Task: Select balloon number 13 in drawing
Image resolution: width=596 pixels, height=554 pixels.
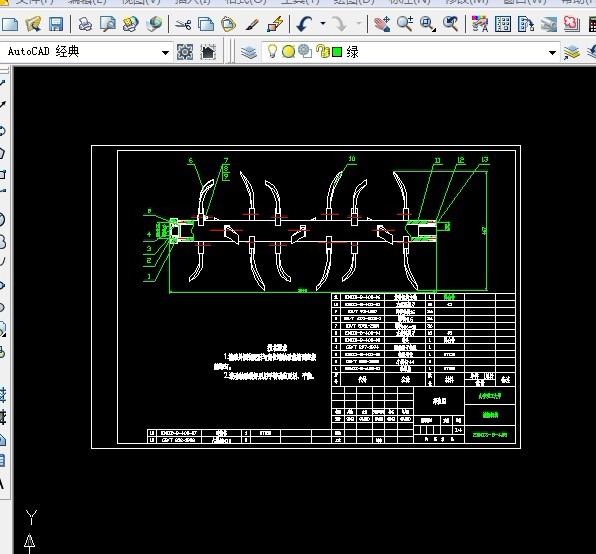Action: point(485,160)
